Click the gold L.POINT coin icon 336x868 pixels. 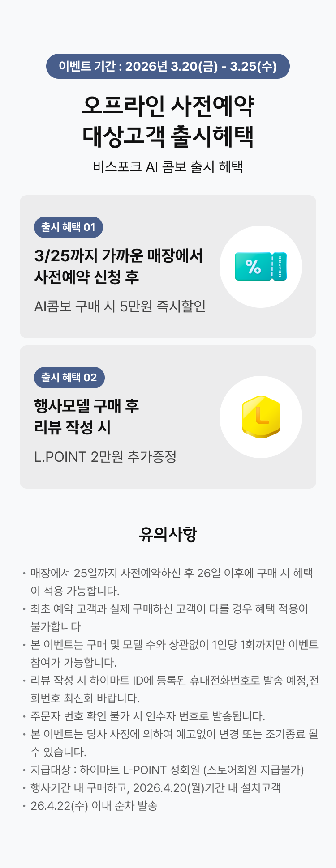261,417
